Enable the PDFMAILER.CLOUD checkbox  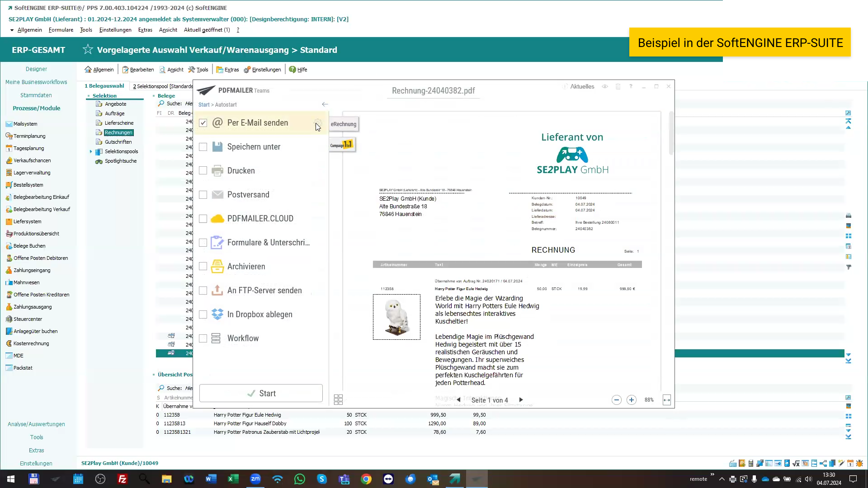pos(203,219)
